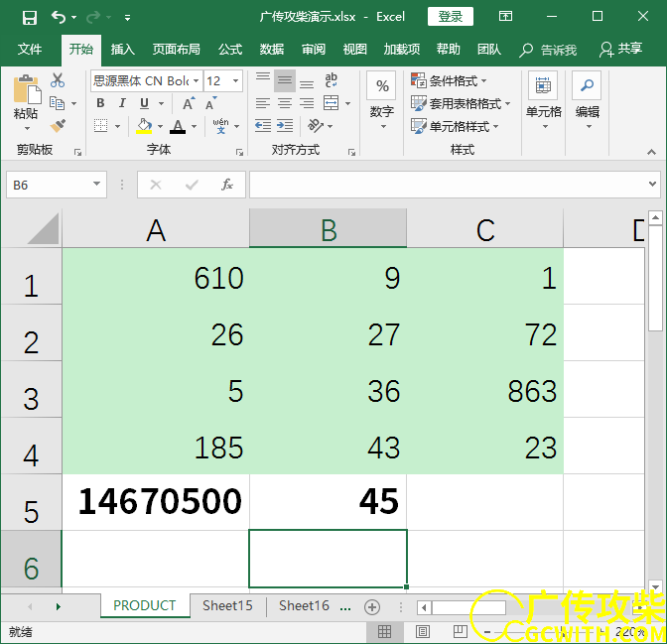
Task: Select column B header
Action: coord(328,228)
